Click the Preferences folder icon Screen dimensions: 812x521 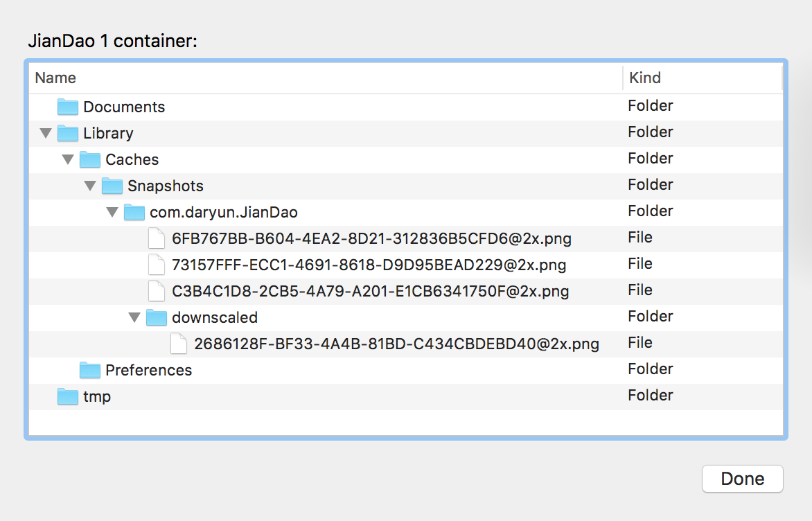click(x=90, y=370)
